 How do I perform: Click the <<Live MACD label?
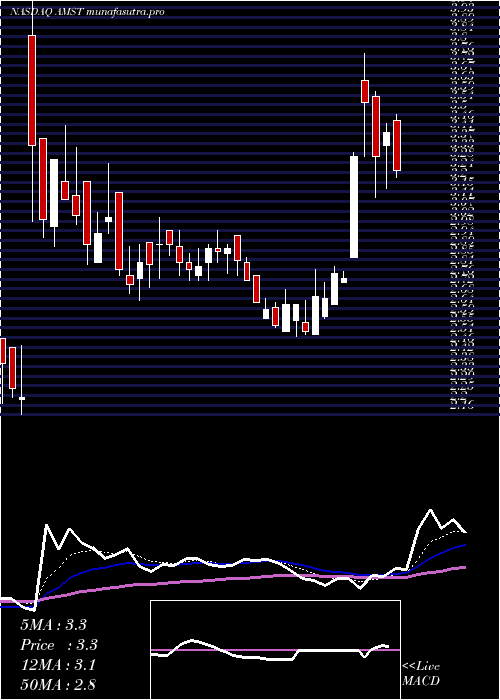pos(421,674)
